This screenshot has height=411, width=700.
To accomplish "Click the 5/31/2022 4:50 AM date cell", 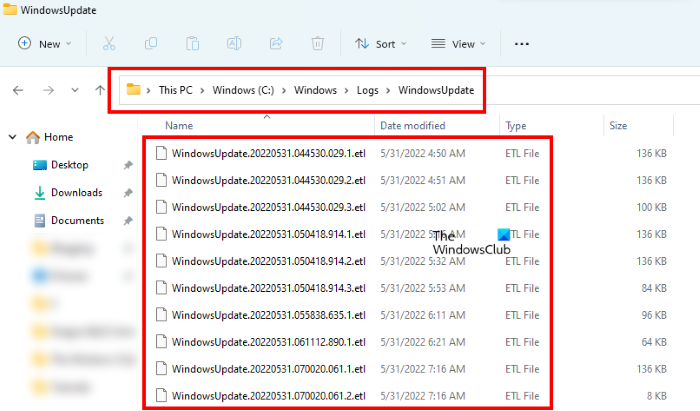I will click(423, 154).
